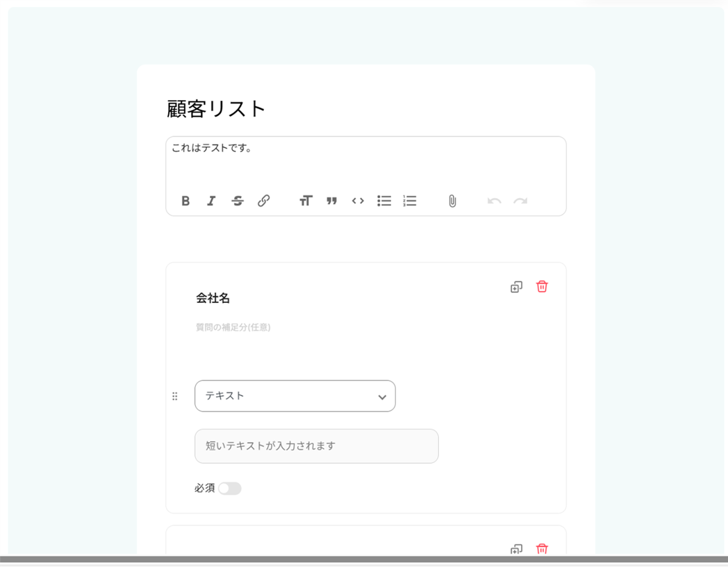Open the テキスト question type dropdown
This screenshot has width=728, height=567.
[295, 396]
